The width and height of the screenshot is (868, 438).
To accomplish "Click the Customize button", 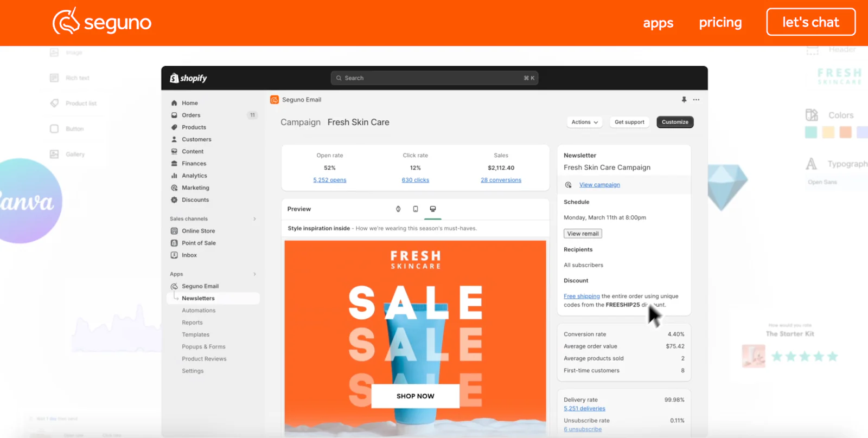I will pos(675,122).
